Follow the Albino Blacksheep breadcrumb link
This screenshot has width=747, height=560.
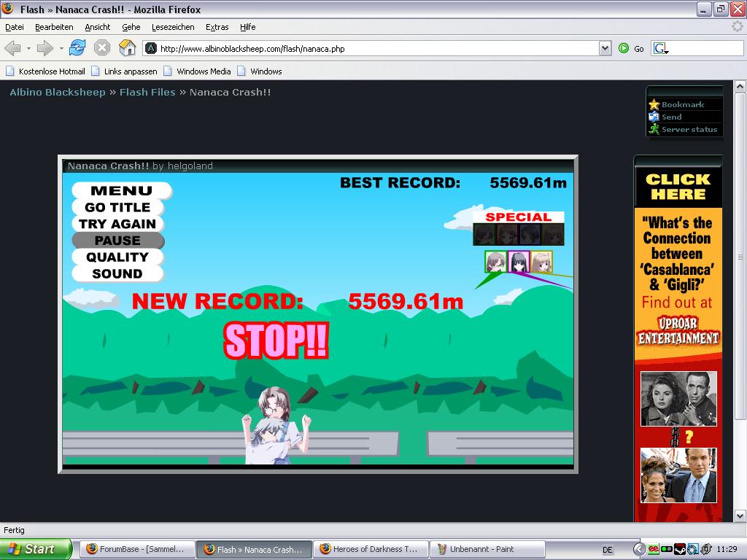pyautogui.click(x=58, y=92)
